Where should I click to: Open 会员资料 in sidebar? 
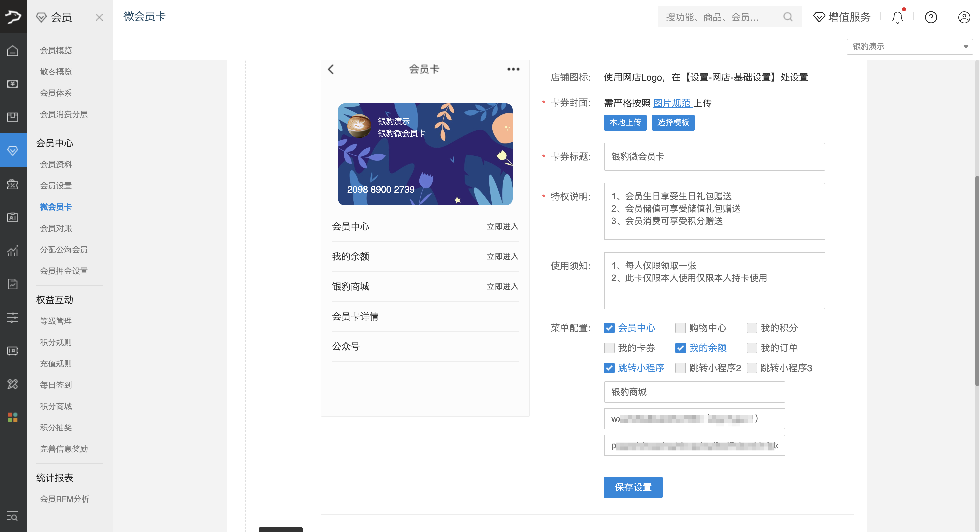[x=56, y=164]
